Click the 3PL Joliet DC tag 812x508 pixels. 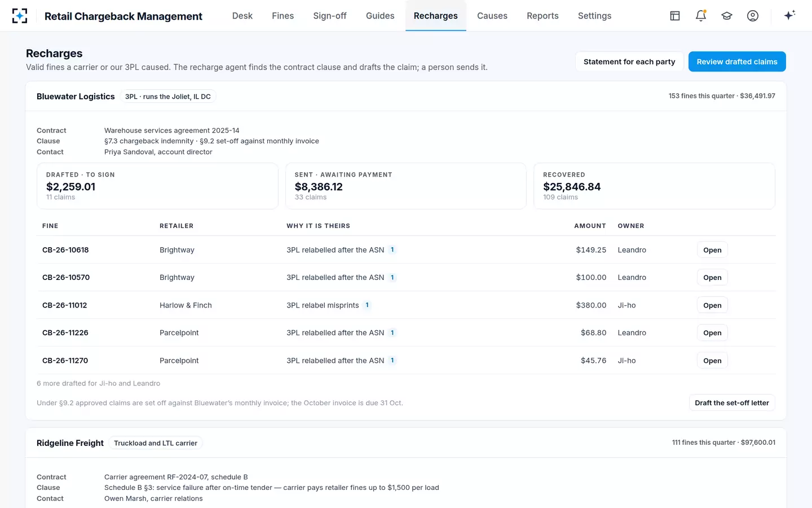(x=168, y=97)
